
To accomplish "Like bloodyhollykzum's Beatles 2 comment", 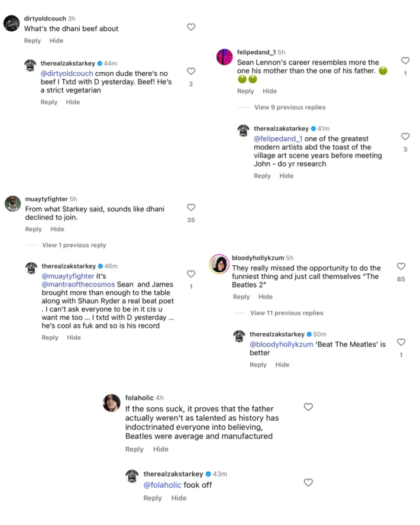I will pos(401,267).
